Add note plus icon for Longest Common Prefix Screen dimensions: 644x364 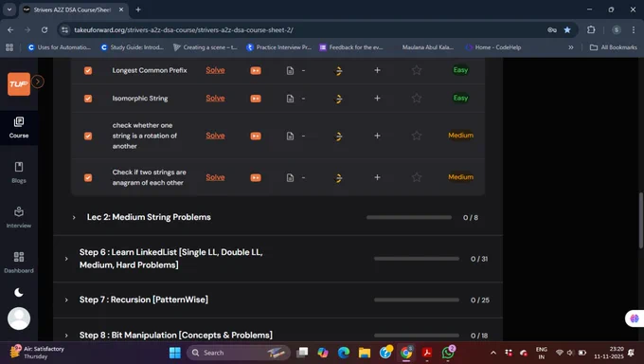(x=377, y=70)
